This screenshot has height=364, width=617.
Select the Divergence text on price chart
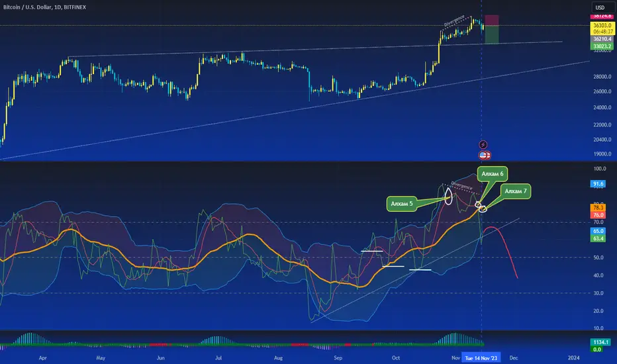[x=454, y=21]
